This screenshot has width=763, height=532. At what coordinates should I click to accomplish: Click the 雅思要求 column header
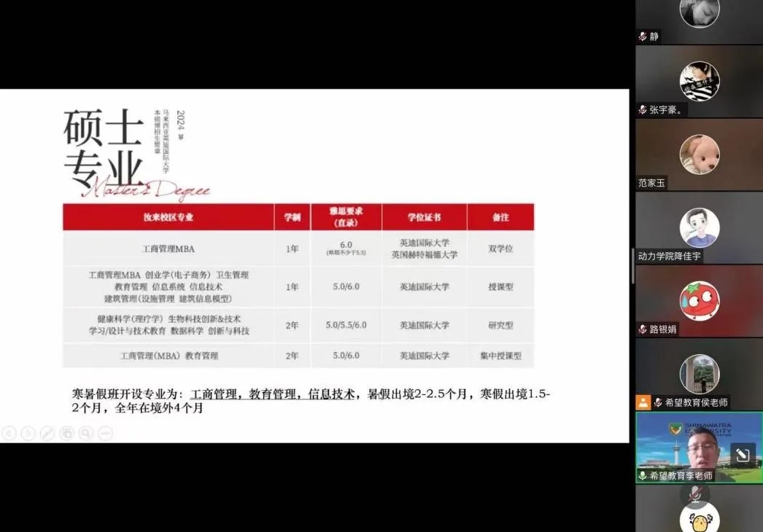(346, 216)
